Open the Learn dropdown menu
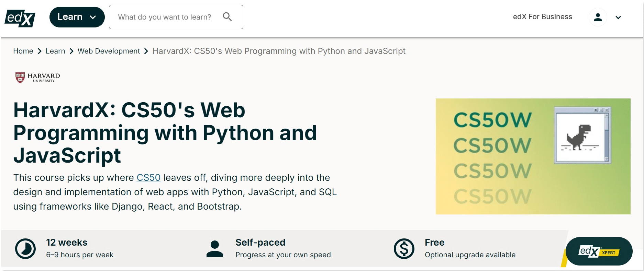The image size is (644, 271). click(77, 17)
